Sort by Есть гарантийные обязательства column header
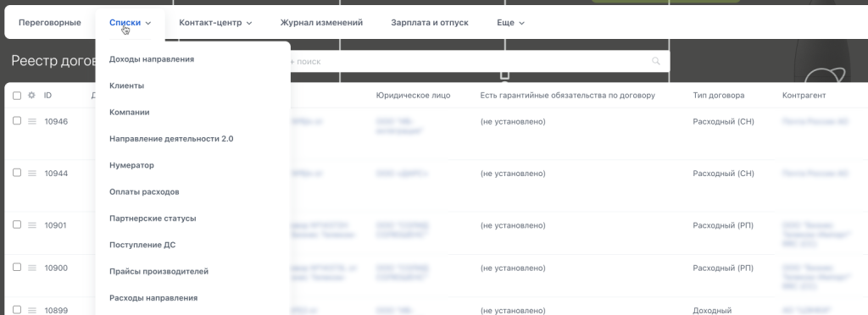The width and height of the screenshot is (868, 315). click(x=567, y=95)
